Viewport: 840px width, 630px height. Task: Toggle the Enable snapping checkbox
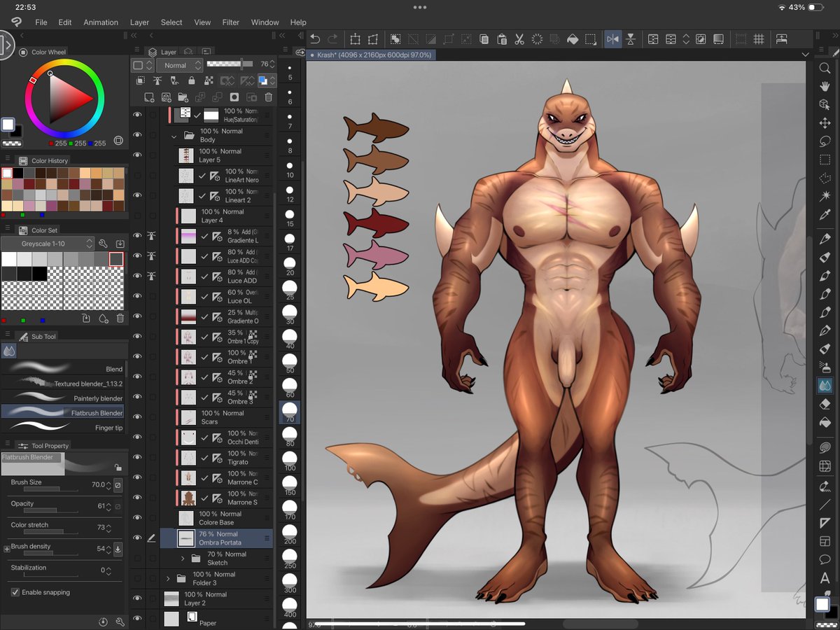point(15,592)
